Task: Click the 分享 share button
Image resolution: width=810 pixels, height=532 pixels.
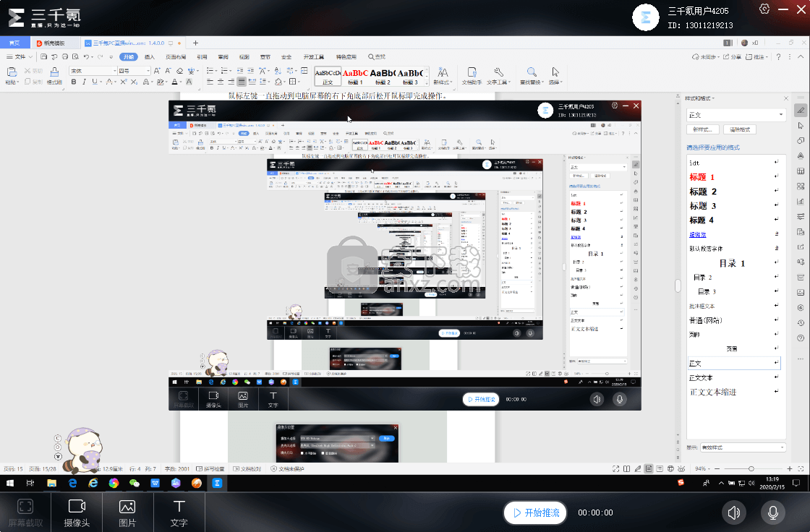Action: [x=732, y=57]
